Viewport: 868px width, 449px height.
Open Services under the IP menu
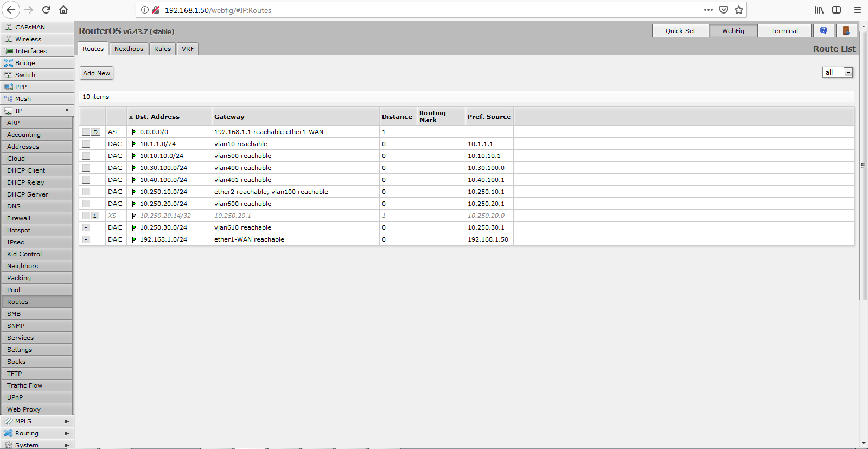(37, 338)
